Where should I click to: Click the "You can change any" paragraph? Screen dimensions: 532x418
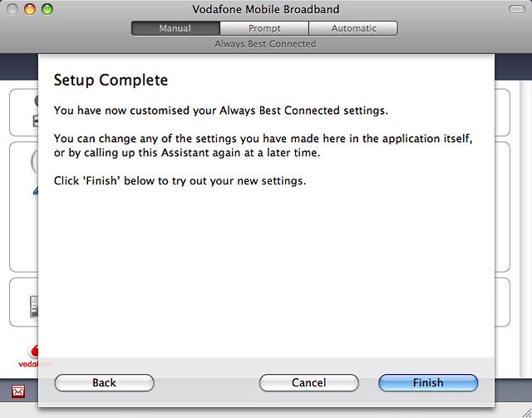(263, 145)
